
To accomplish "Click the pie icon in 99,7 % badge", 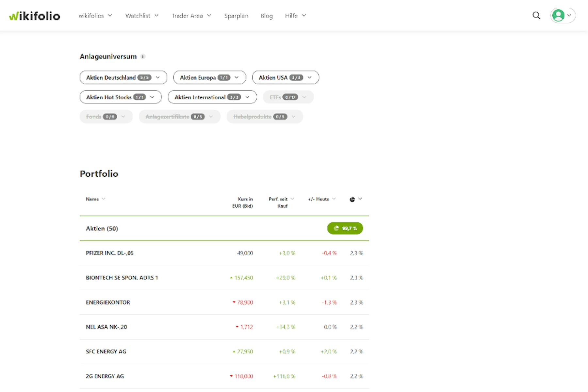I will coord(336,228).
